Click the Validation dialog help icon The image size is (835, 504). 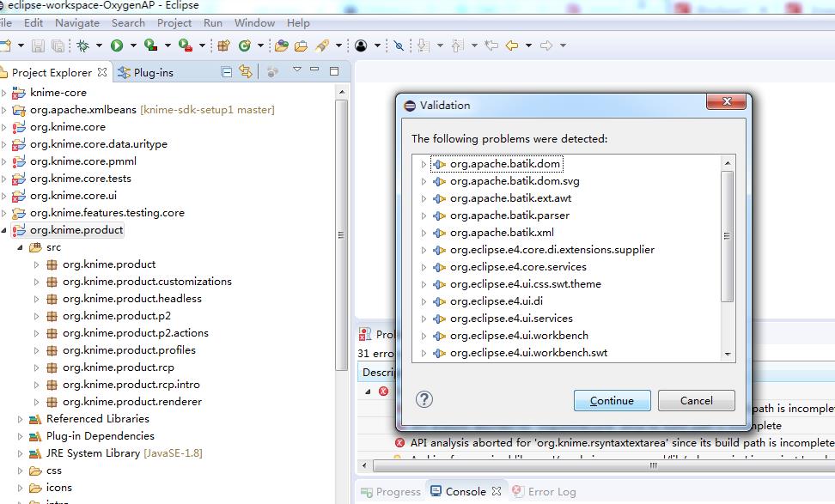click(x=424, y=399)
